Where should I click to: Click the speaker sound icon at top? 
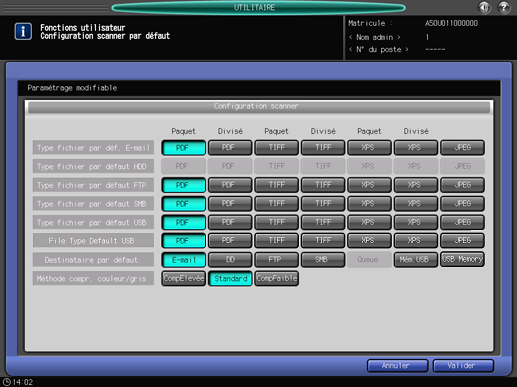484,7
